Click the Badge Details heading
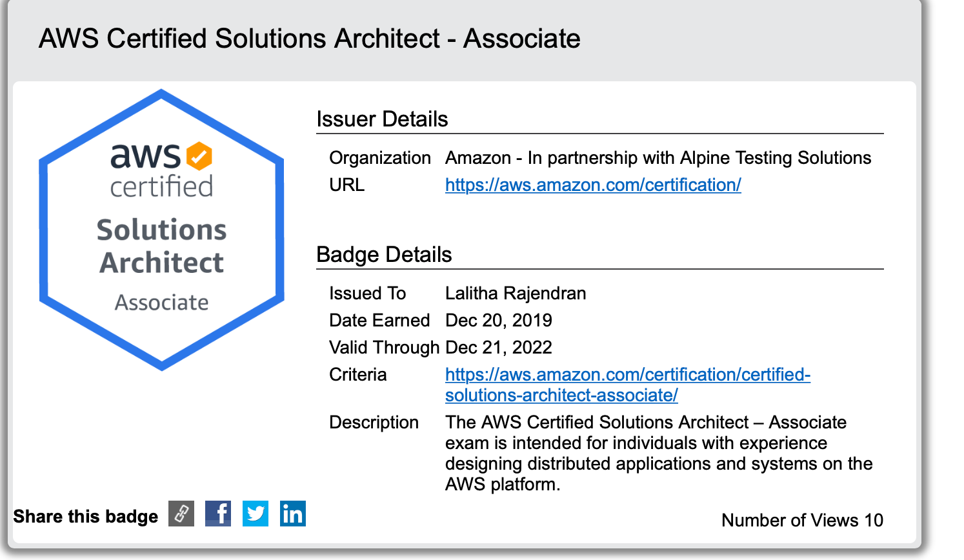Screen dimensions: 964x560 pyautogui.click(x=384, y=255)
